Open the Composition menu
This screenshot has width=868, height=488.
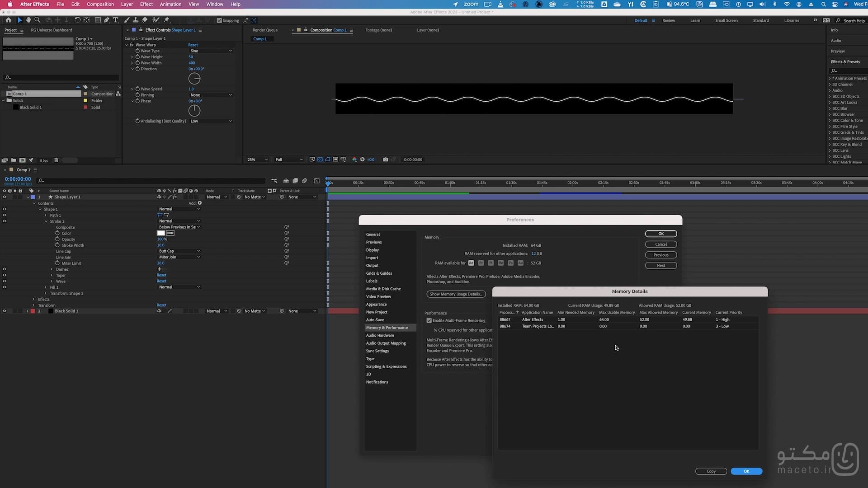tap(100, 4)
